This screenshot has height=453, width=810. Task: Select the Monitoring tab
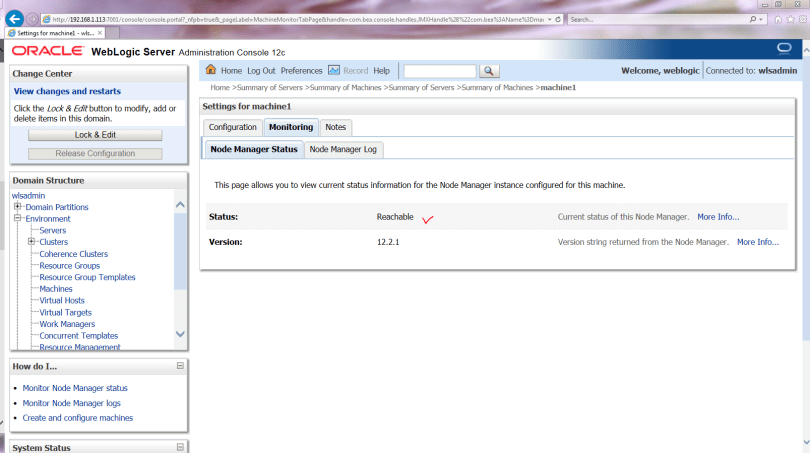click(291, 127)
